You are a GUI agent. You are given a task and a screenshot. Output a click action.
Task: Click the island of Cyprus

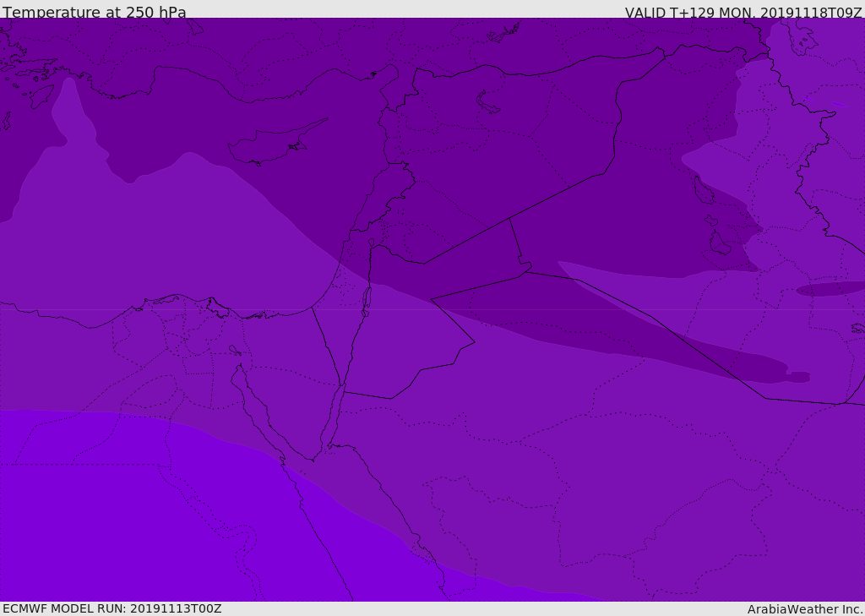click(x=269, y=147)
